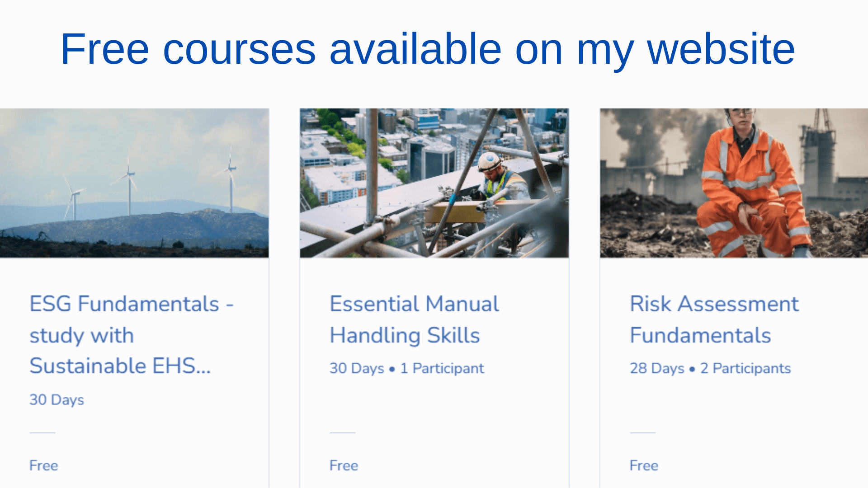Open ESG Fundamentals course title
Viewport: 868px width, 488px height.
coord(132,334)
